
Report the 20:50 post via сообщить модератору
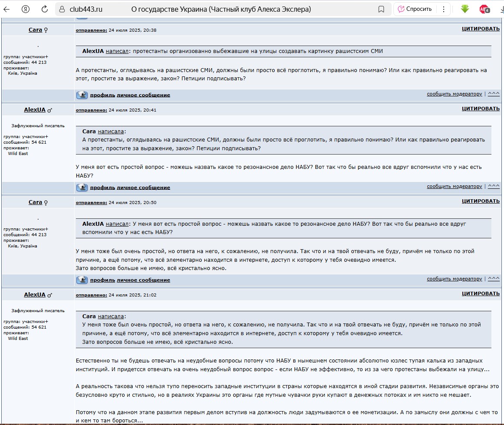click(x=454, y=279)
